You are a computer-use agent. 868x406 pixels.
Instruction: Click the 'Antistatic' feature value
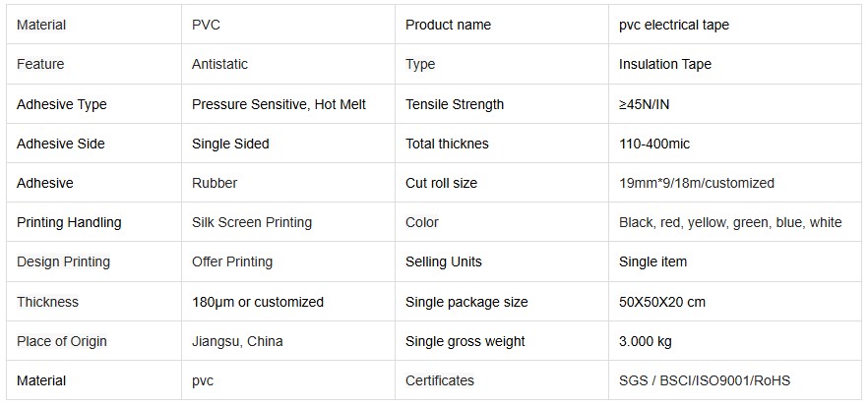pyautogui.click(x=219, y=64)
